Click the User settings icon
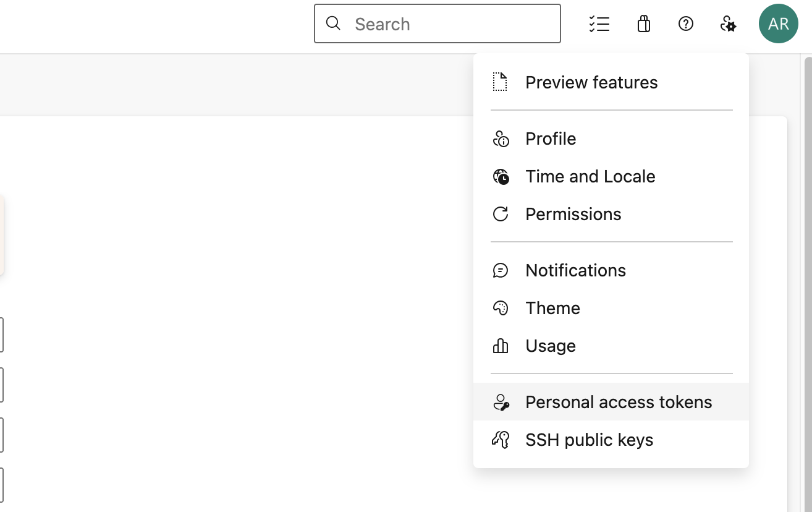 [728, 24]
